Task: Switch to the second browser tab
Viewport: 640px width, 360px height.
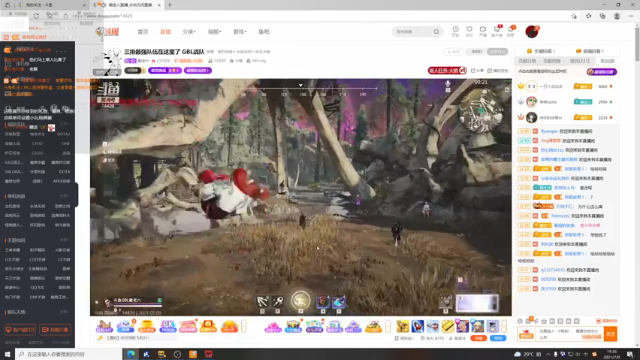Action: coord(127,5)
